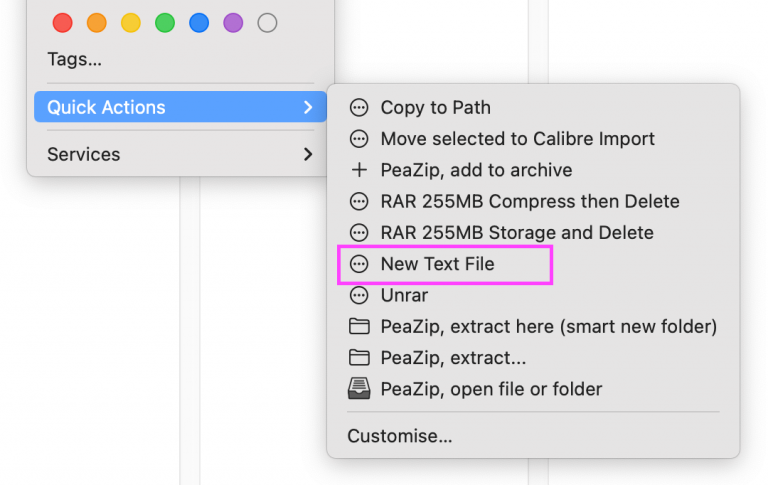768x485 pixels.
Task: Apply the grey tag circle
Action: click(x=267, y=23)
